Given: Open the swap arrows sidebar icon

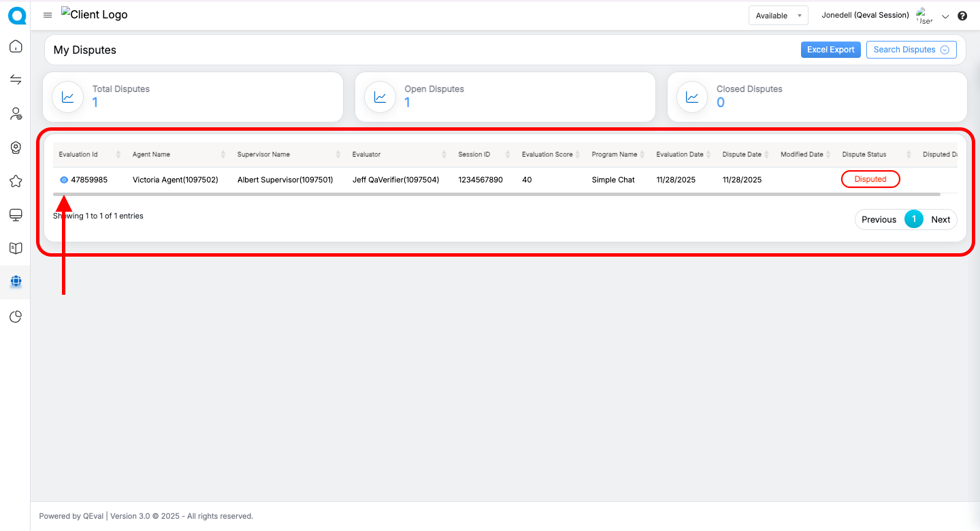Looking at the screenshot, I should click(15, 80).
